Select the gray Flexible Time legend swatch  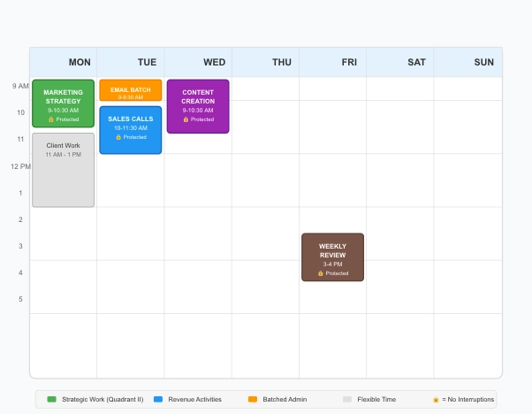(x=347, y=400)
